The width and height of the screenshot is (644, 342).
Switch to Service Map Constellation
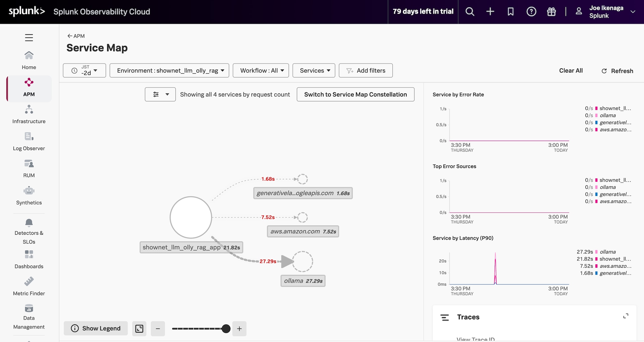pyautogui.click(x=356, y=94)
